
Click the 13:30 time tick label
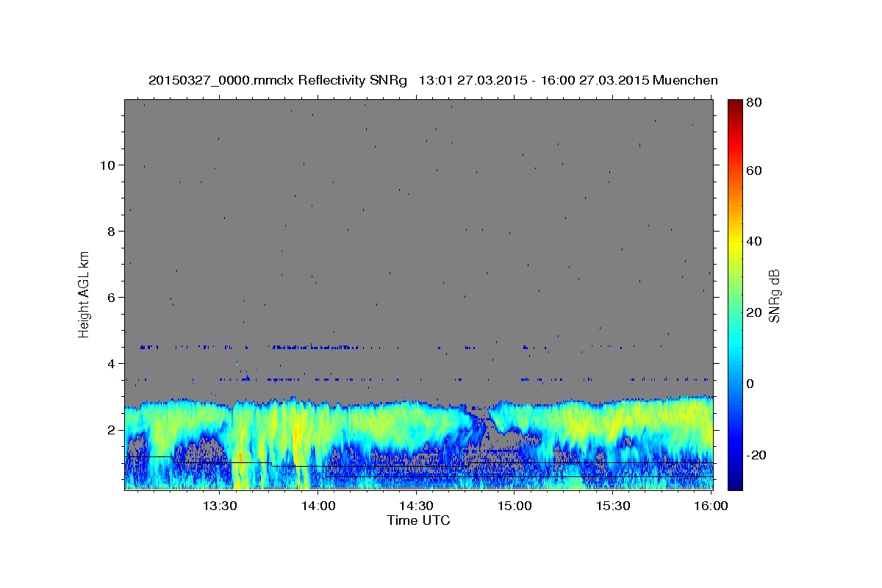[219, 506]
